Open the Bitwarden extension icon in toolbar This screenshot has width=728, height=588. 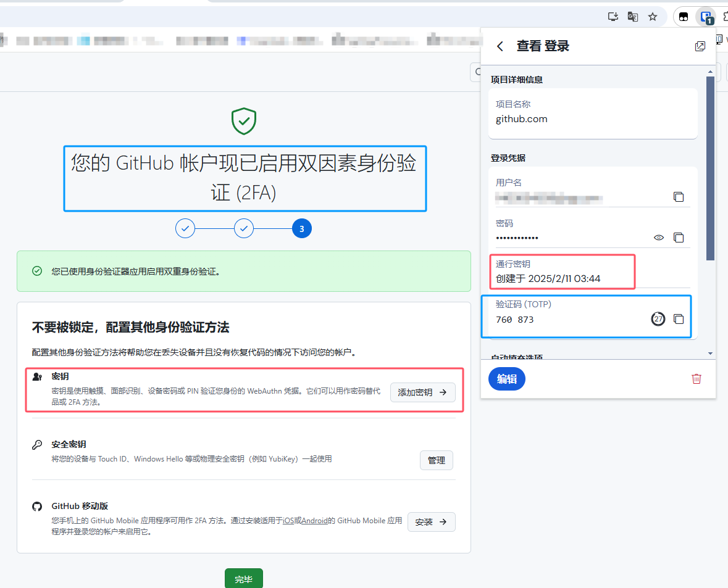(x=705, y=17)
